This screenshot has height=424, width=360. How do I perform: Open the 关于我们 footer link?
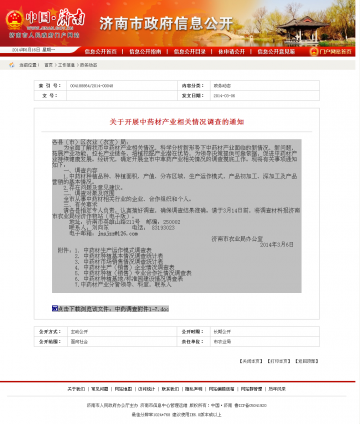[76, 389]
